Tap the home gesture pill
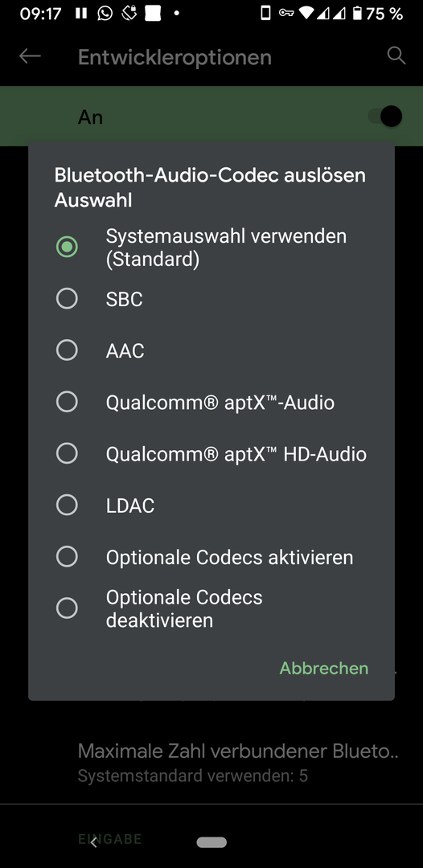Screen dimensions: 423x868 click(211, 842)
